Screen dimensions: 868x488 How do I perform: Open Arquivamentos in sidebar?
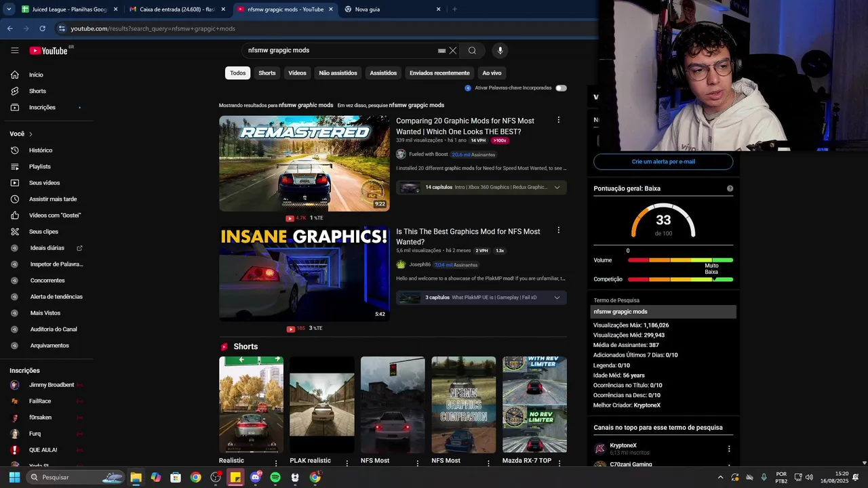pos(49,346)
